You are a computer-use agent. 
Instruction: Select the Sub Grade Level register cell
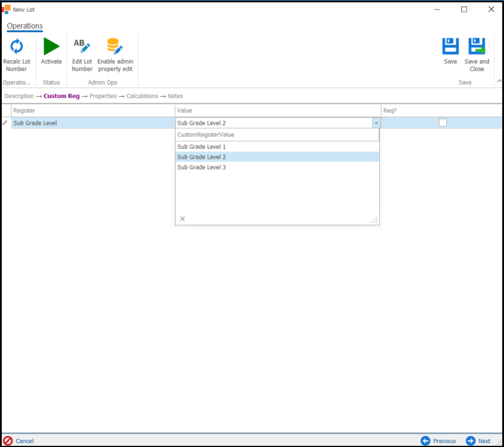tap(93, 123)
